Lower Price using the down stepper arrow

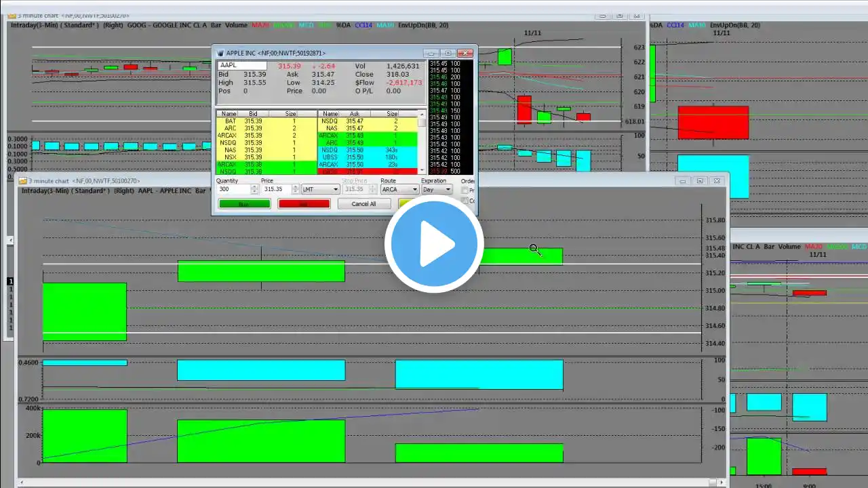click(296, 192)
